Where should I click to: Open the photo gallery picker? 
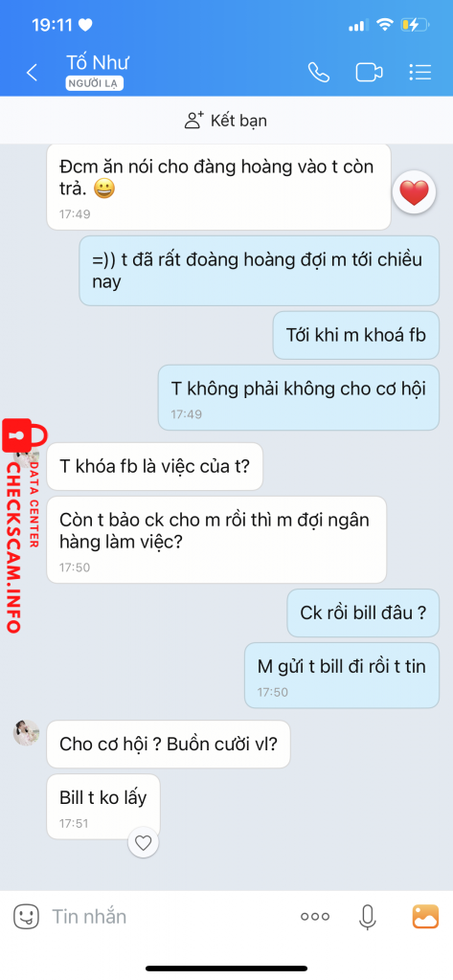(x=425, y=917)
